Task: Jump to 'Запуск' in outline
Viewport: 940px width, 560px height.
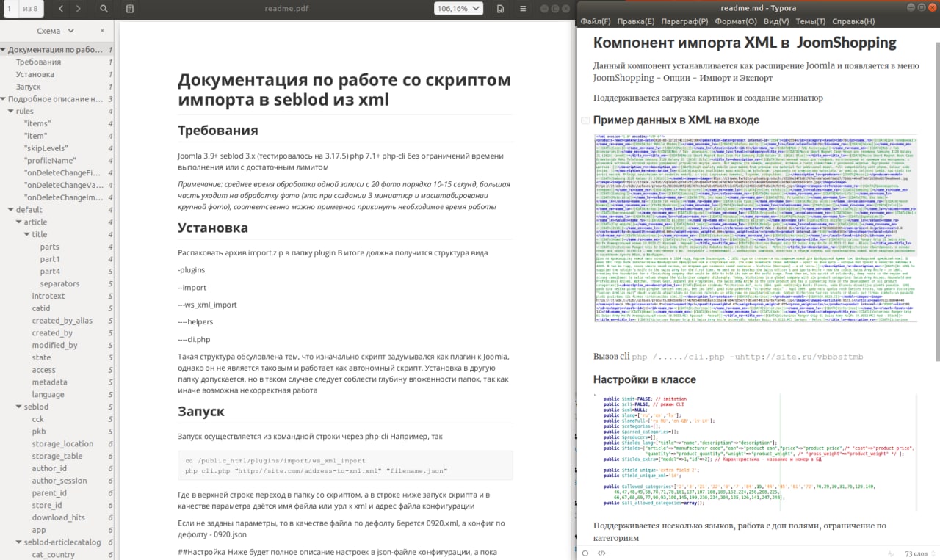Action: click(28, 87)
